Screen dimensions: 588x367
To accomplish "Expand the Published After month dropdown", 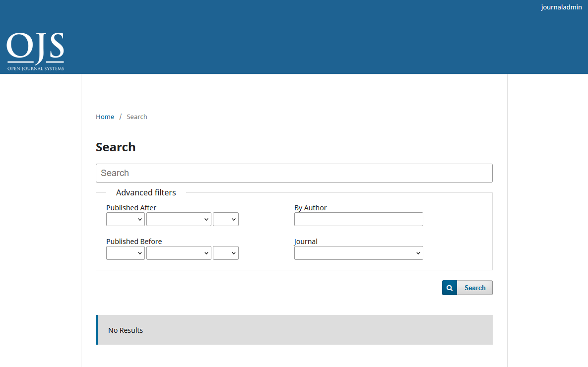I will 179,219.
